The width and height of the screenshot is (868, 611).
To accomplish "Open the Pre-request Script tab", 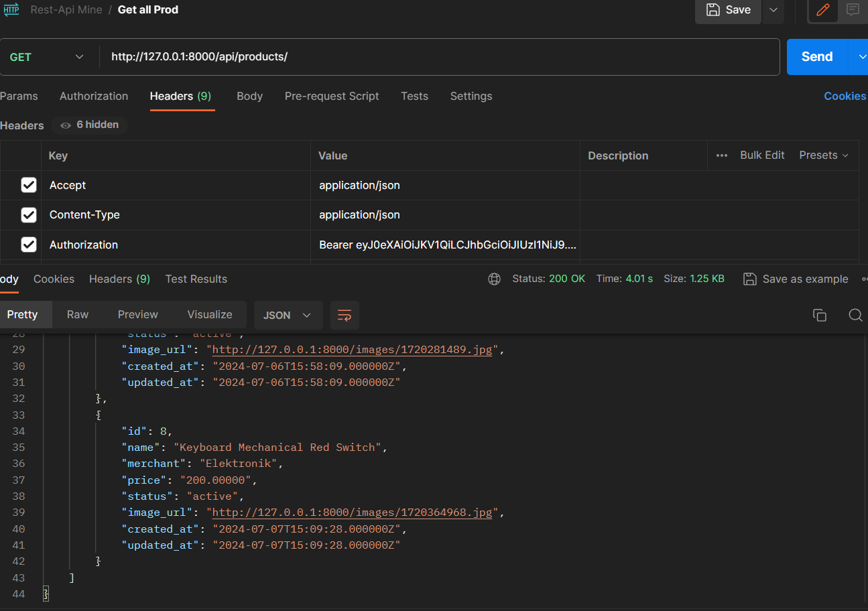I will 332,96.
